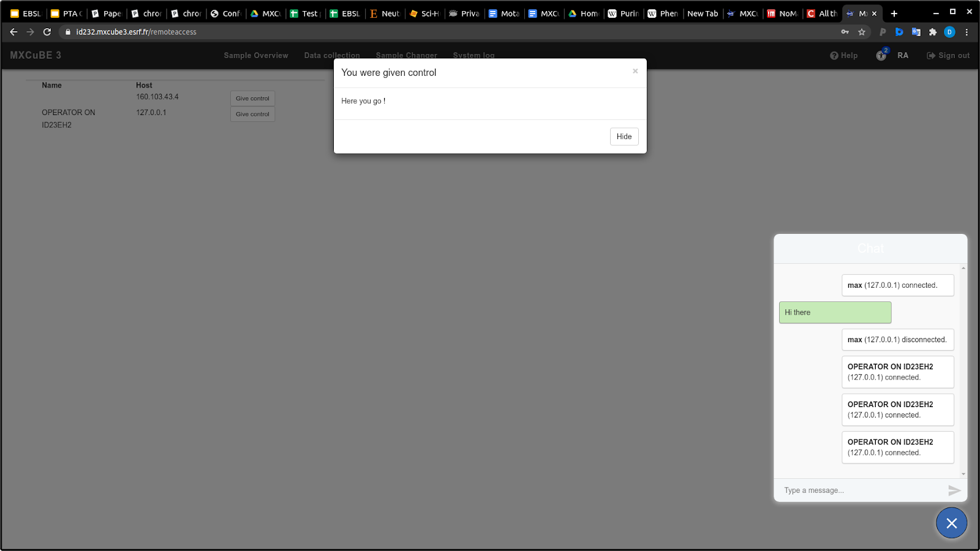Open Chrome's three-dot menu
Image resolution: width=980 pixels, height=551 pixels.
click(967, 32)
